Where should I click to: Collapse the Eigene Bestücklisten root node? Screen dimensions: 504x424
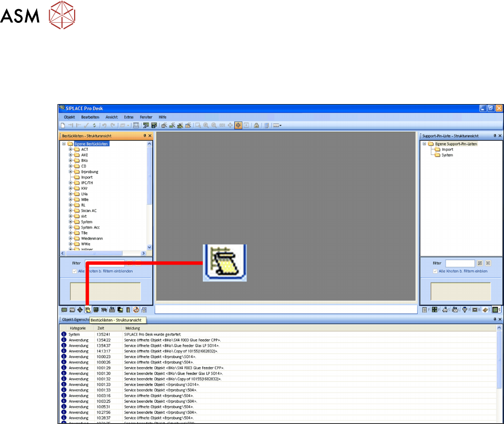click(x=64, y=144)
